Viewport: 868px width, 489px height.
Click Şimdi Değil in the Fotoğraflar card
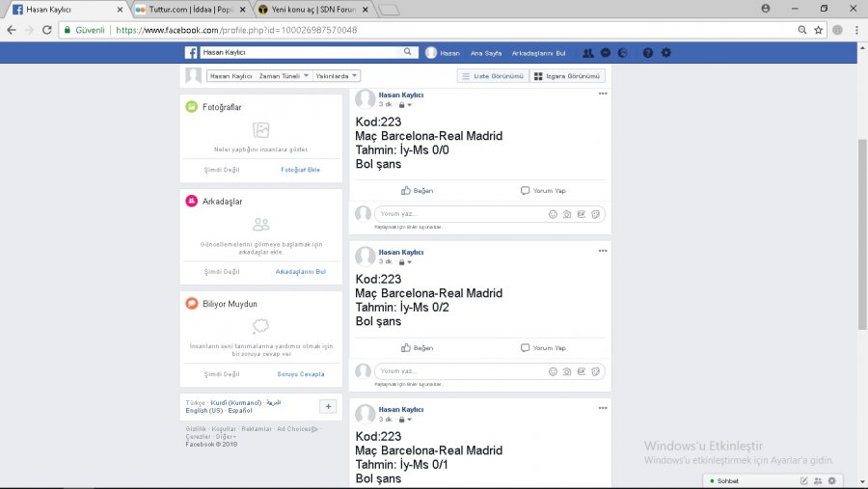tap(222, 170)
